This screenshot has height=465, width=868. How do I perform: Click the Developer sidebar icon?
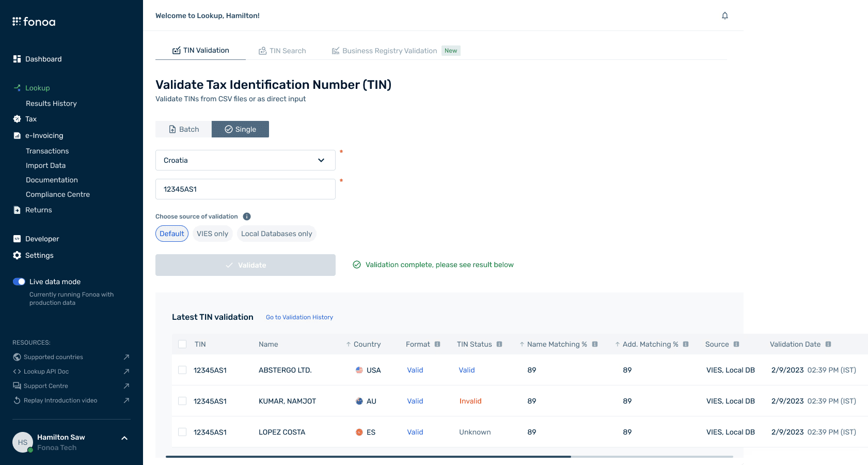point(17,239)
